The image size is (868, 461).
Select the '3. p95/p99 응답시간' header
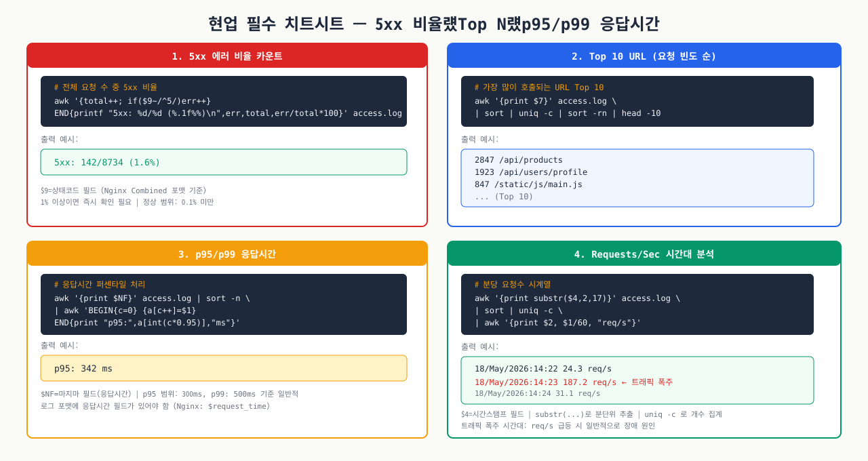pos(227,254)
